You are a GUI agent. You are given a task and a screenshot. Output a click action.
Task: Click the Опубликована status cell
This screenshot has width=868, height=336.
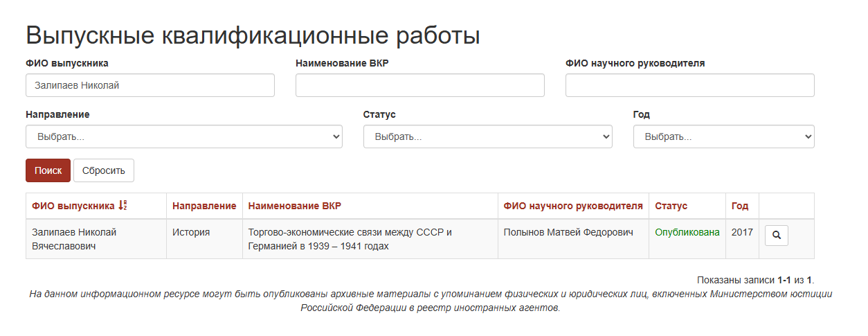pos(687,232)
